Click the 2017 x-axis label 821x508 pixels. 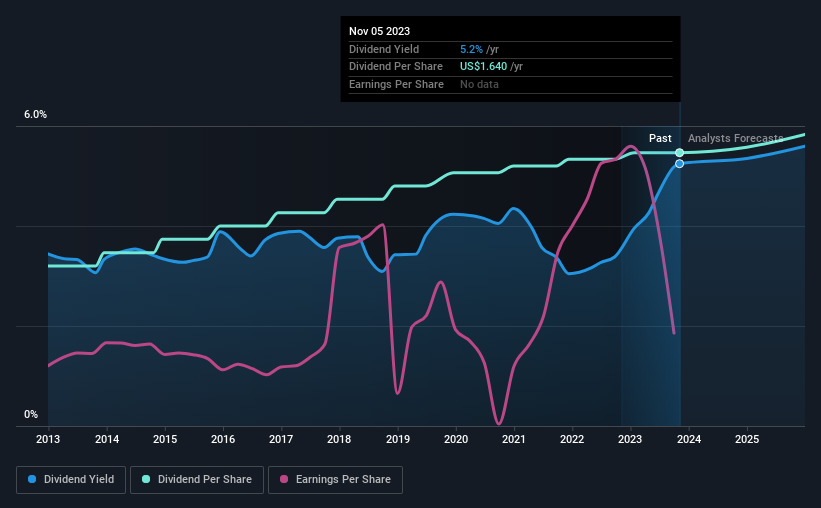click(281, 439)
